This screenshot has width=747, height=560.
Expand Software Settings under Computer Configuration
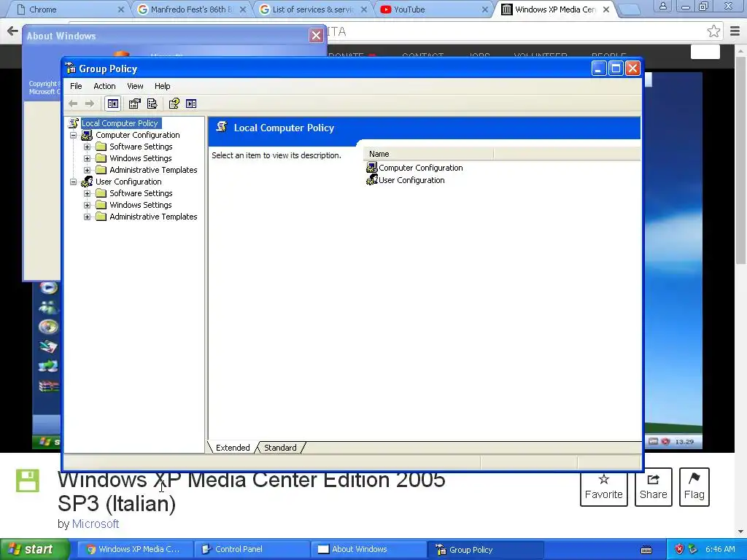click(x=88, y=147)
